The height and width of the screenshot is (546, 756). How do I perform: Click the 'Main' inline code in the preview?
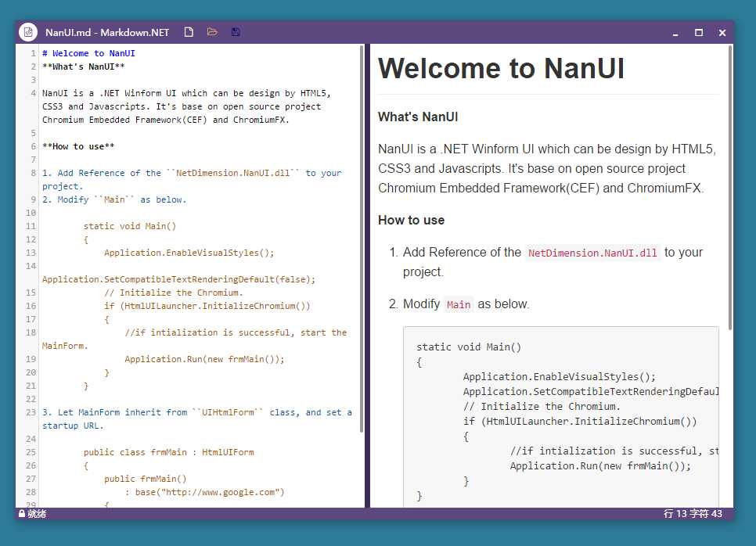459,304
